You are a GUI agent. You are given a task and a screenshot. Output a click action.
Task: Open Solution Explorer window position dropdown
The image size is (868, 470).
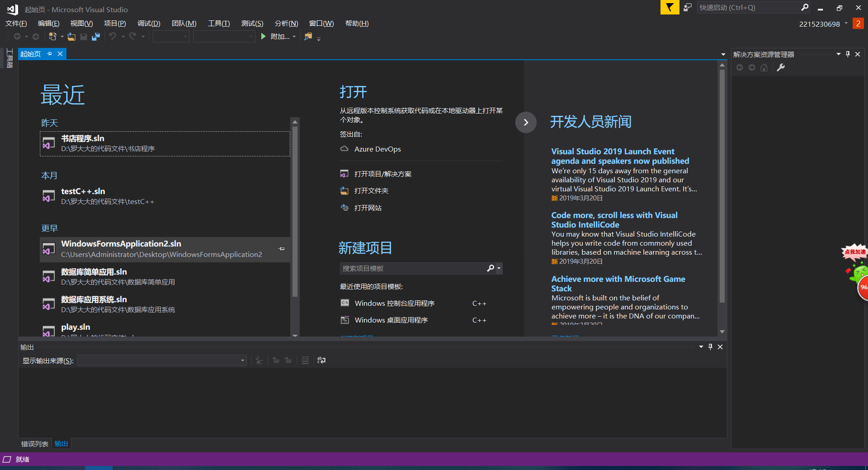pyautogui.click(x=839, y=54)
